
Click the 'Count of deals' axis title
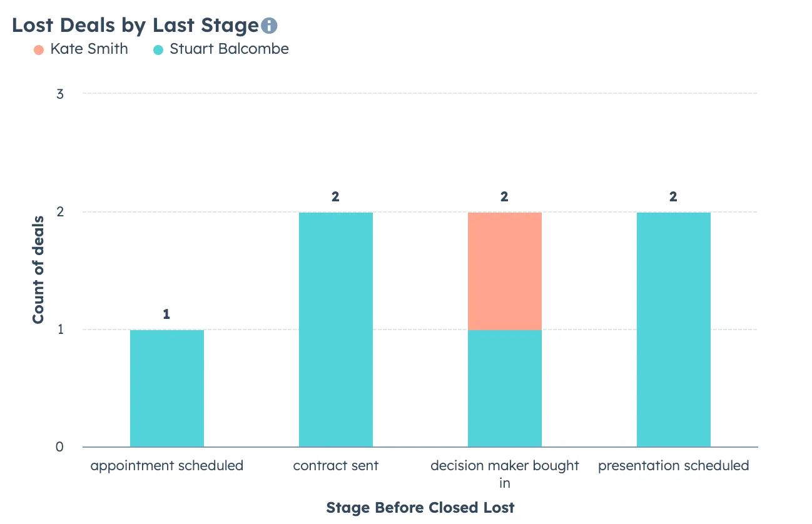(39, 270)
